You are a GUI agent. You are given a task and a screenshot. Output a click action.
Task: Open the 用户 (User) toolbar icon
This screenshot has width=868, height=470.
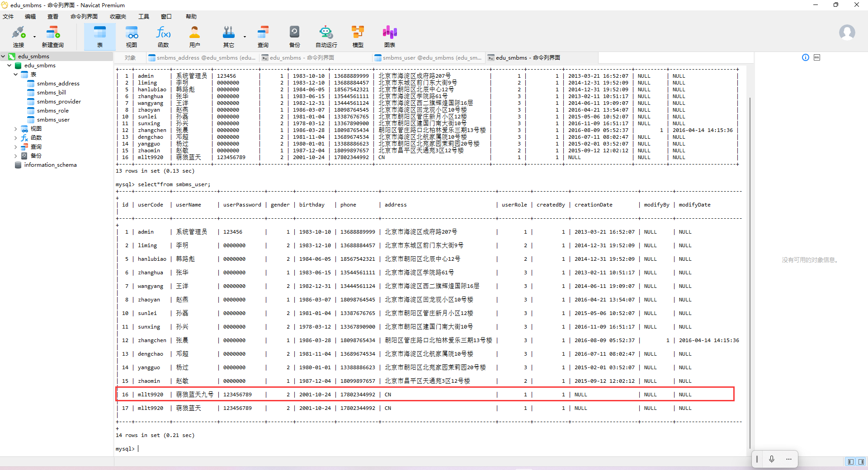point(195,37)
